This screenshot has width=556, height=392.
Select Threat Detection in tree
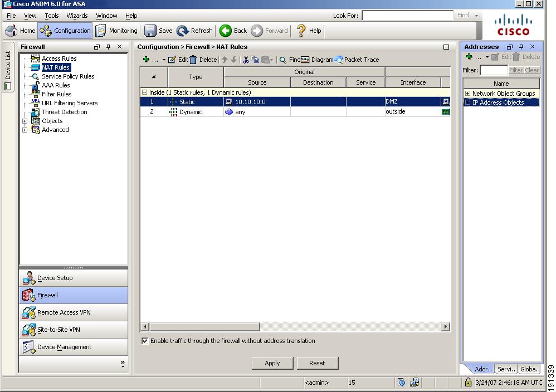click(64, 112)
